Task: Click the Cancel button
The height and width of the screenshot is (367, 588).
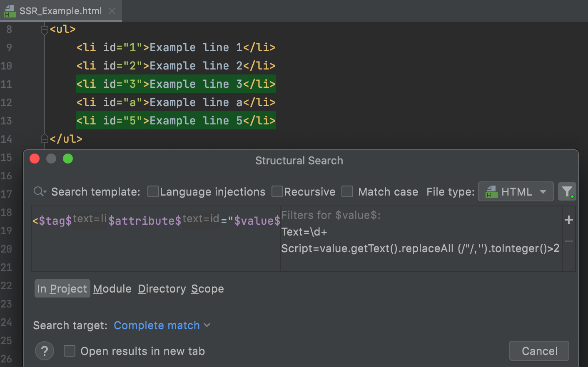Action: (x=539, y=351)
